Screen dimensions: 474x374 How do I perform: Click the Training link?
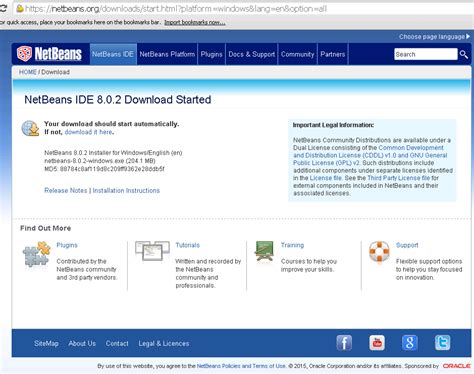coord(292,245)
